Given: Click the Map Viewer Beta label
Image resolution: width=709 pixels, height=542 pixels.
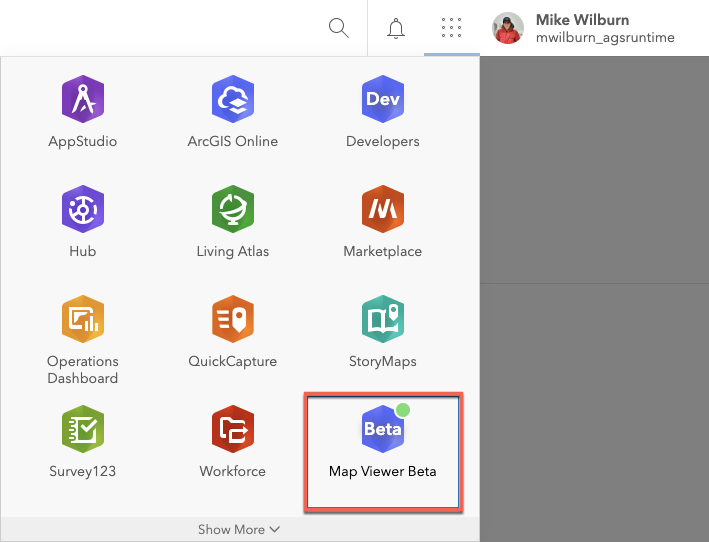Looking at the screenshot, I should point(383,471).
